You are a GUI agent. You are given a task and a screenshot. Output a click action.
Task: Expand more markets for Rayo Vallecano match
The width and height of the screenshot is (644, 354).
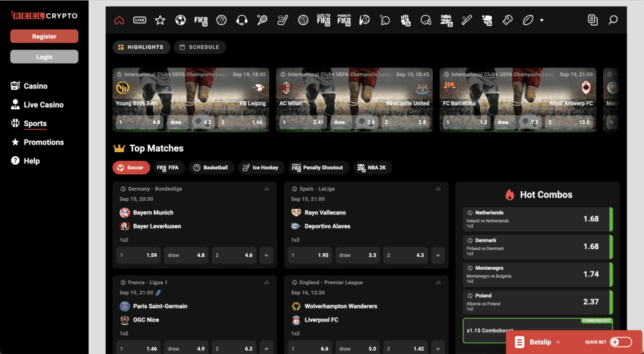438,255
